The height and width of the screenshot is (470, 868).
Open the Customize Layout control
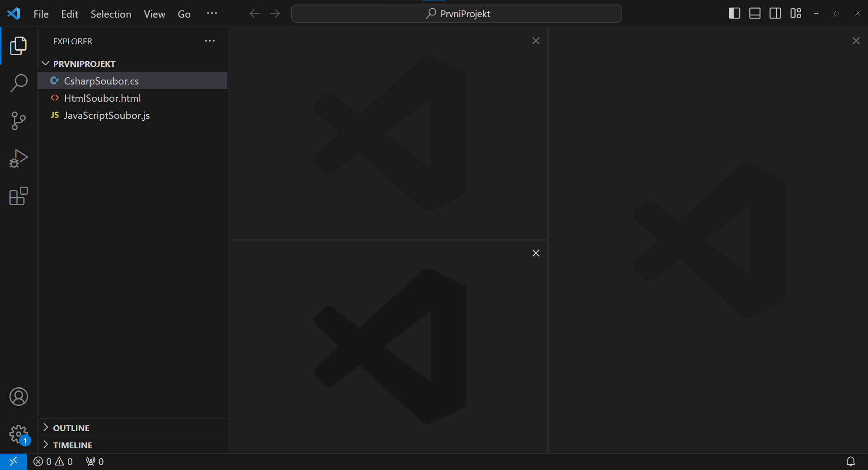pyautogui.click(x=796, y=13)
